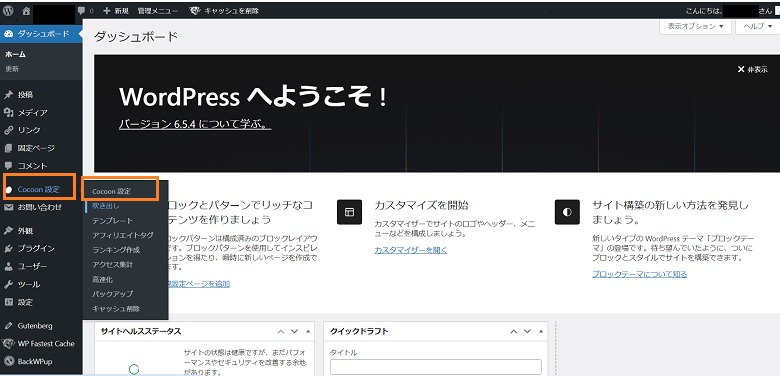Open バージョン 6.5.4 について学ぶ link
Viewport: 780px width, 376px height.
coord(195,124)
